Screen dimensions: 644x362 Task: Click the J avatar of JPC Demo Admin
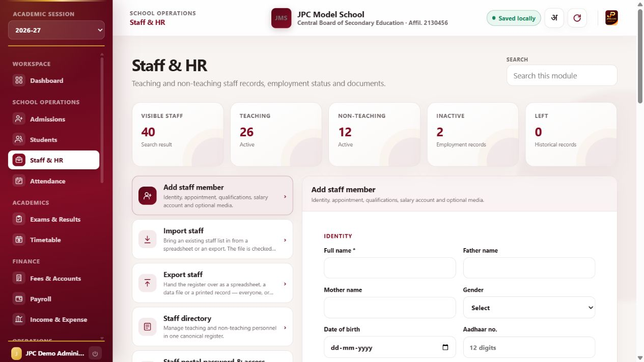click(16, 353)
